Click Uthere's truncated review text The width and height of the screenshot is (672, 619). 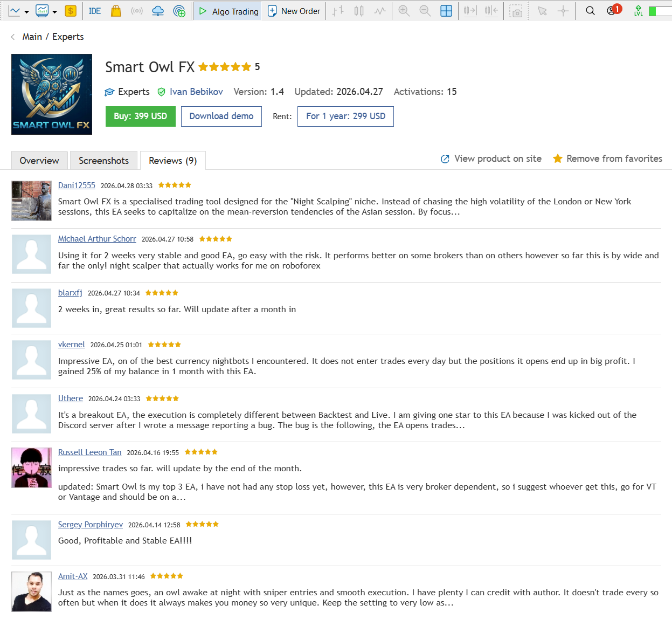coord(348,420)
